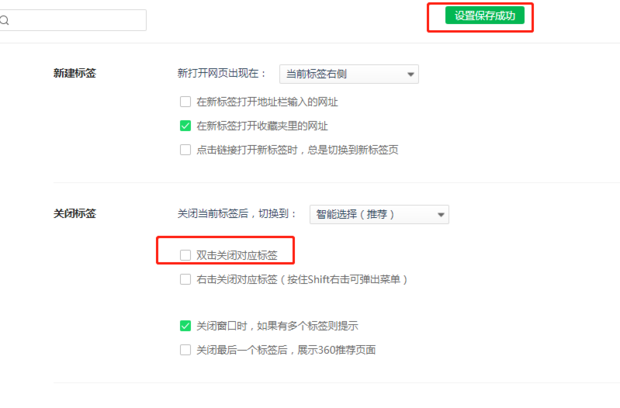
Task: Click the 关闭当前标签后，切换到 label
Action: [x=237, y=214]
